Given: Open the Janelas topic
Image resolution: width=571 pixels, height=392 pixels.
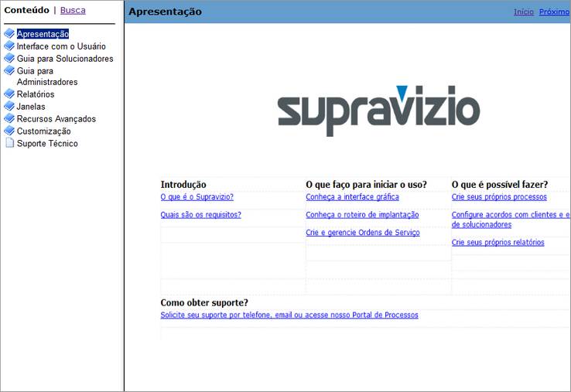Looking at the screenshot, I should click(31, 107).
